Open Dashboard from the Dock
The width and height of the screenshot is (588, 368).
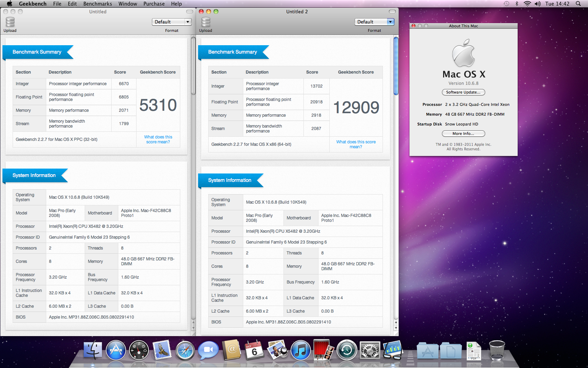pyautogui.click(x=139, y=350)
